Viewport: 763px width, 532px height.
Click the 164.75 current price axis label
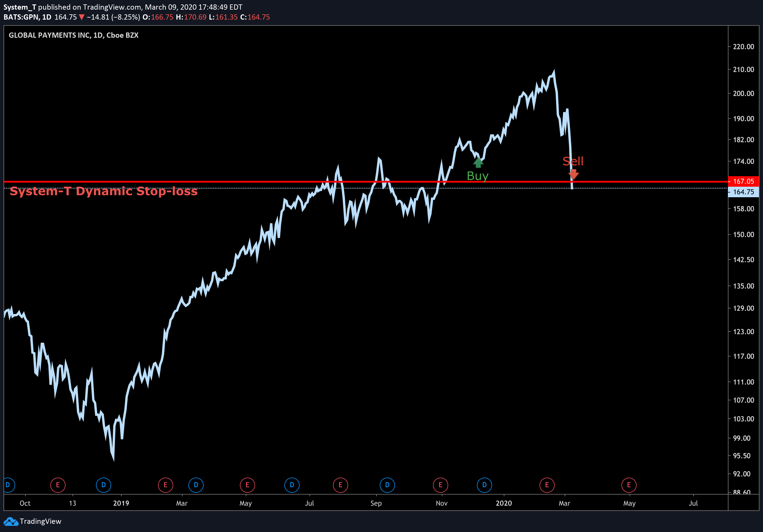(744, 192)
